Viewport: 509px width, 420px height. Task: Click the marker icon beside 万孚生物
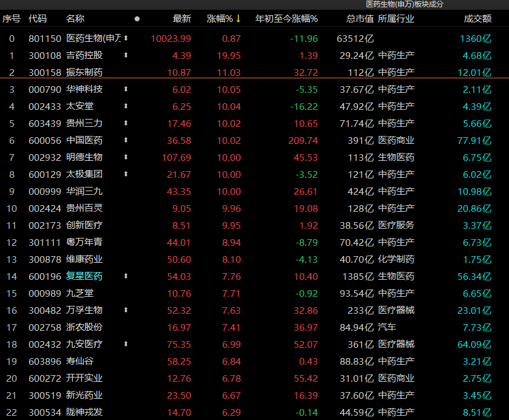(126, 310)
